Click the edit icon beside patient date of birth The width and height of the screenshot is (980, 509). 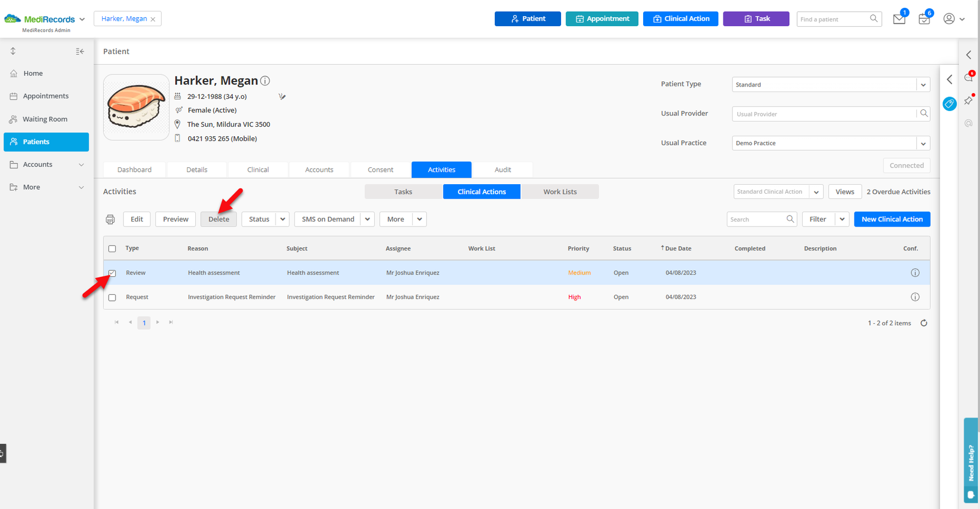pyautogui.click(x=282, y=97)
